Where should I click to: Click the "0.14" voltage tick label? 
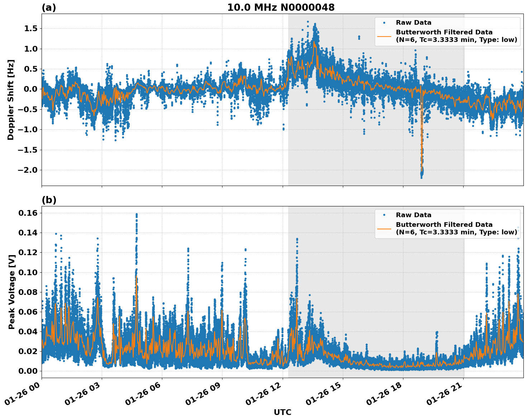29,233
